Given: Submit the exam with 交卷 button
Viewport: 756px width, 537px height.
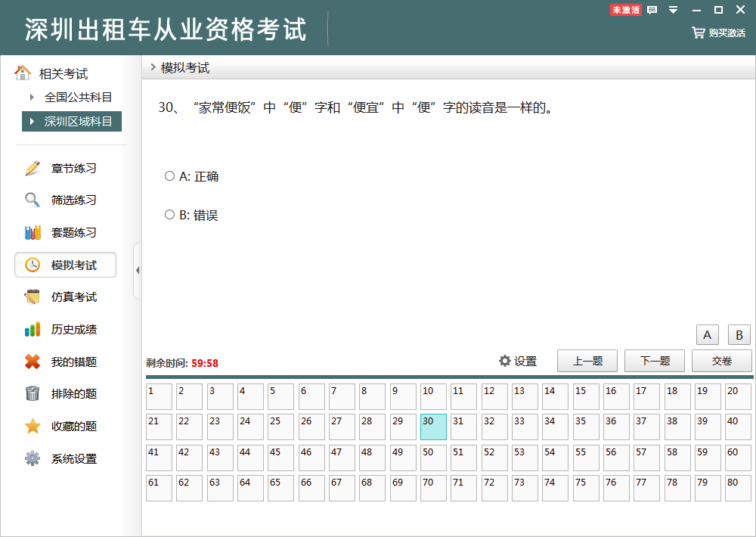Looking at the screenshot, I should [x=721, y=361].
